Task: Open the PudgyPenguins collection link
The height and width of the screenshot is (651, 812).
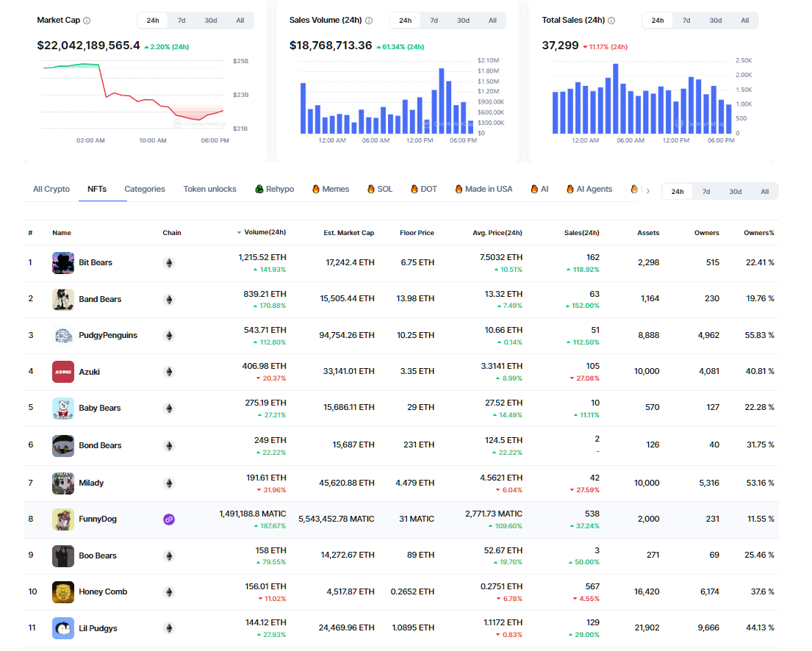Action: (108, 336)
